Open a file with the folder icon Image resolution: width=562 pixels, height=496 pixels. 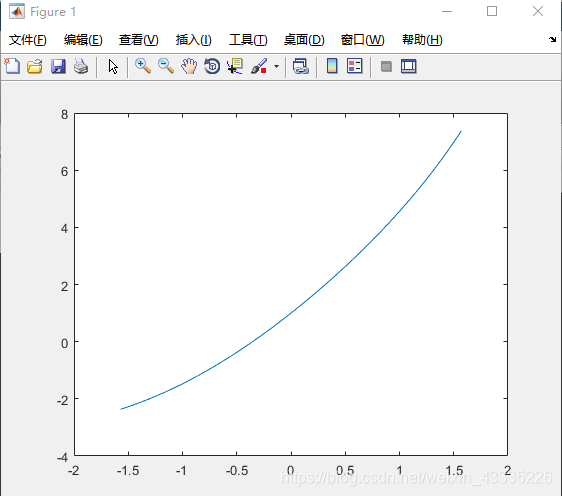[35, 66]
